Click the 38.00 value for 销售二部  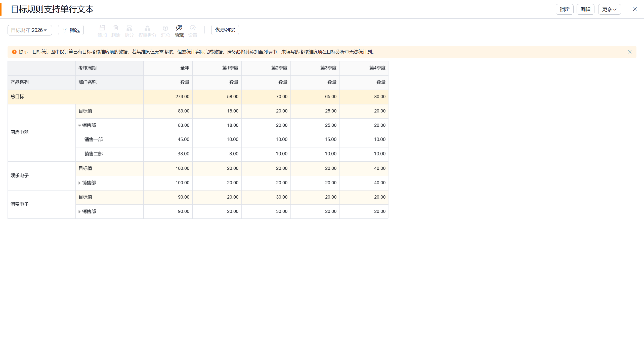[x=184, y=154]
